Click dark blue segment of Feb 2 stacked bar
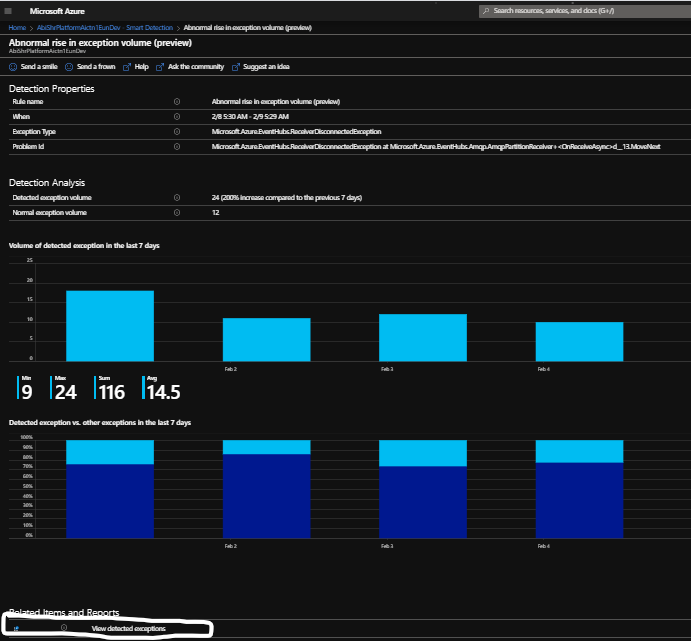 pos(267,496)
